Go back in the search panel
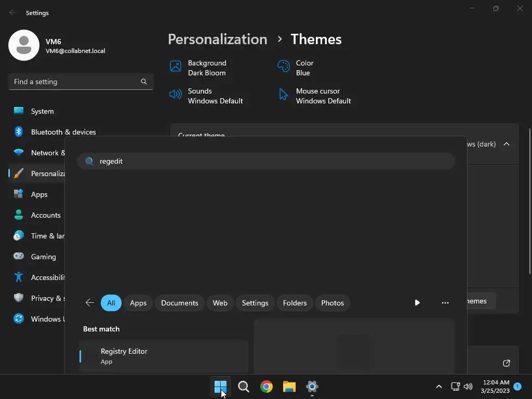 (90, 303)
